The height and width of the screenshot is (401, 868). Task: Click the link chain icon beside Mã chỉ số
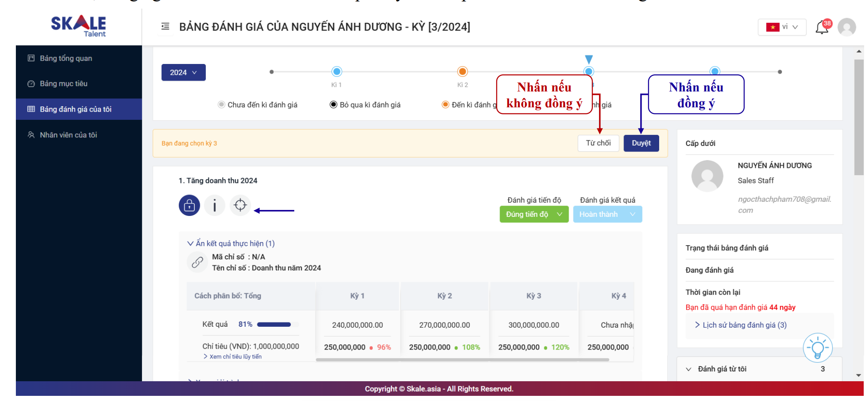click(197, 262)
